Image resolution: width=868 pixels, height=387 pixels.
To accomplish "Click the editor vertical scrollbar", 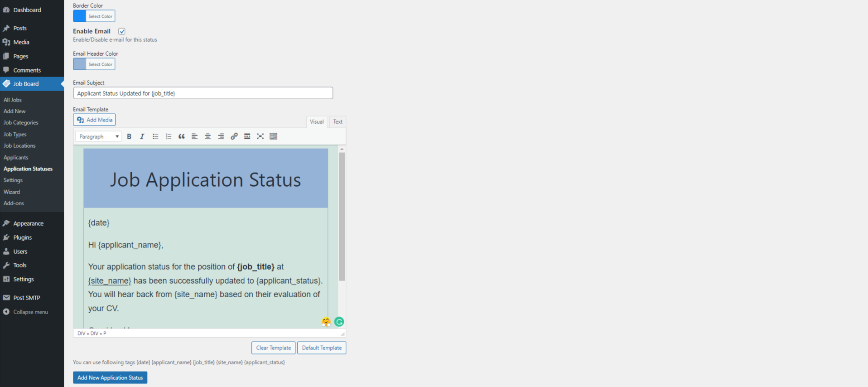I will [x=342, y=217].
